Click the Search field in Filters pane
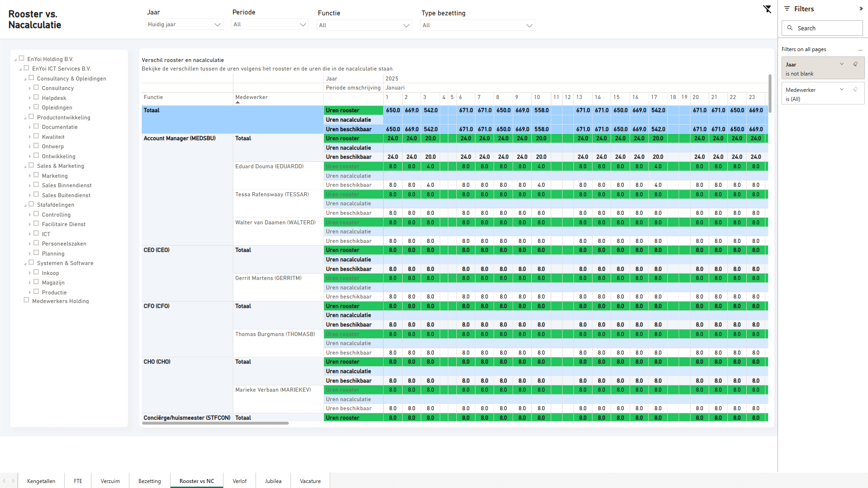 pos(822,28)
